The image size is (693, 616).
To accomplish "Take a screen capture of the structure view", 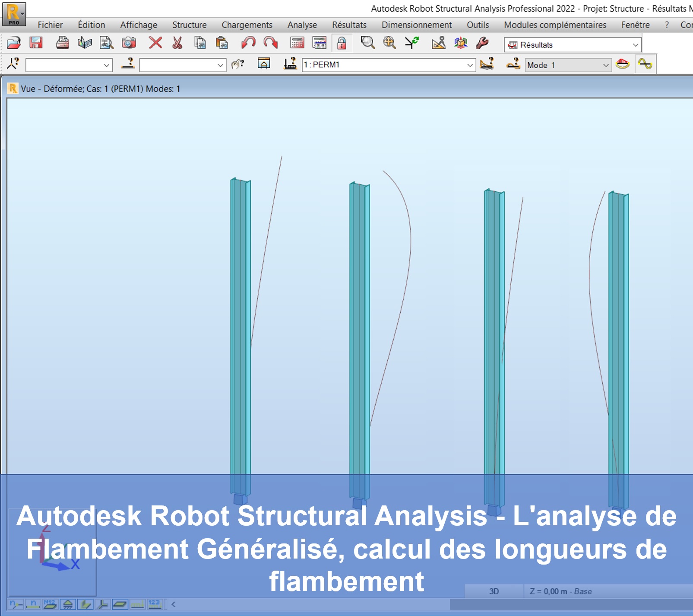I will point(128,43).
